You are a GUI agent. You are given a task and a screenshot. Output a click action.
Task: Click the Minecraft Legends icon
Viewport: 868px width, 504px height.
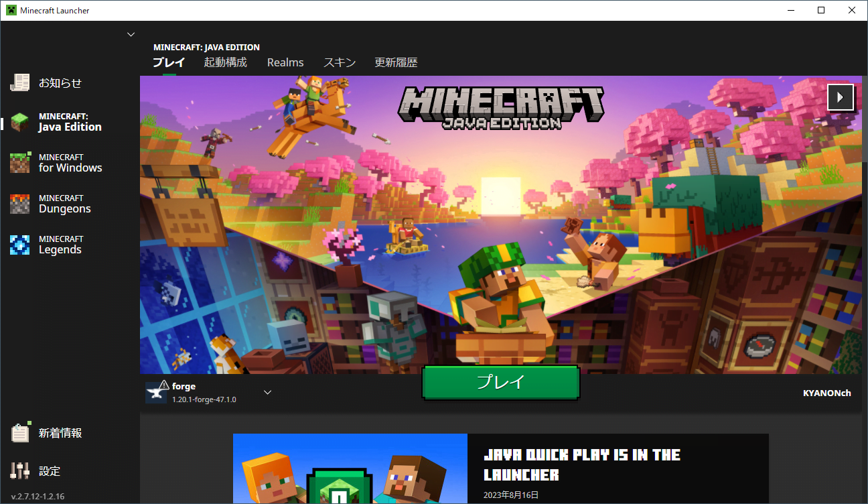click(x=20, y=245)
